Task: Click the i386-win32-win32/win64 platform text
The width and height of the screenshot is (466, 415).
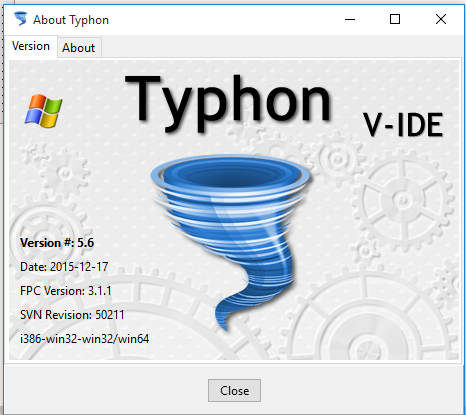Action: click(x=84, y=339)
